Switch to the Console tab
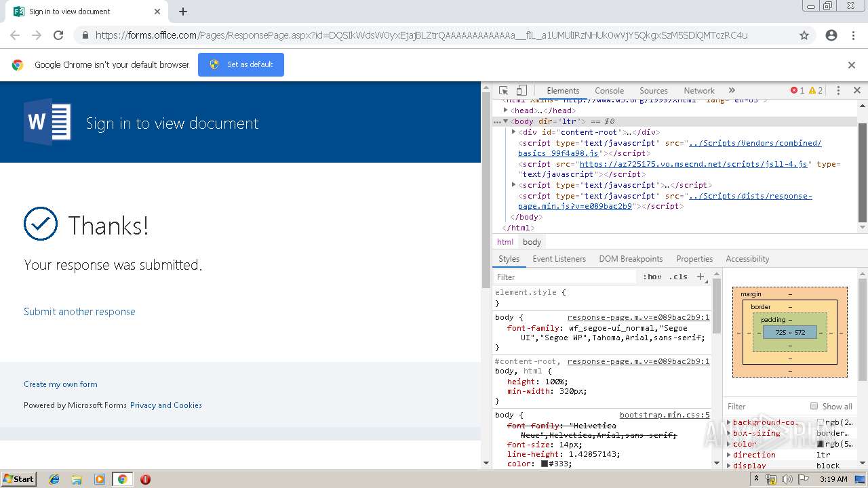 coord(609,90)
